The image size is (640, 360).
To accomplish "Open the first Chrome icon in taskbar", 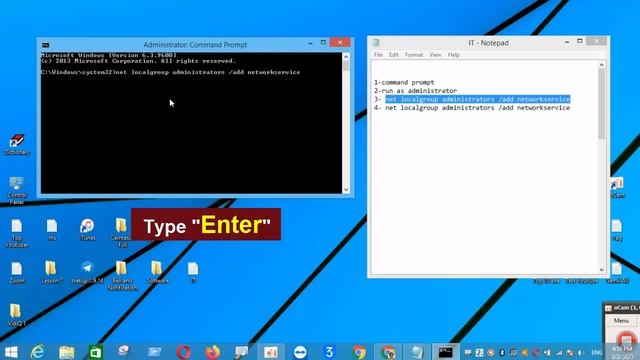I will (359, 352).
